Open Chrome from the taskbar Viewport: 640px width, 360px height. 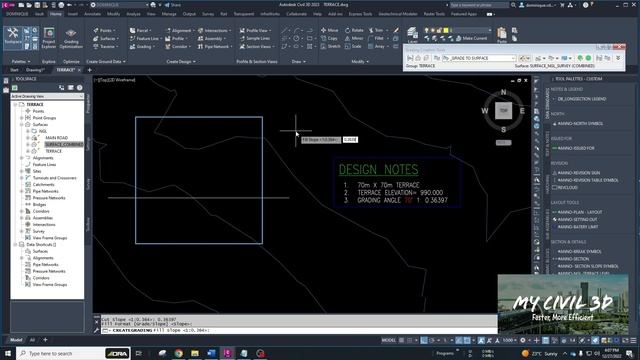(x=178, y=353)
